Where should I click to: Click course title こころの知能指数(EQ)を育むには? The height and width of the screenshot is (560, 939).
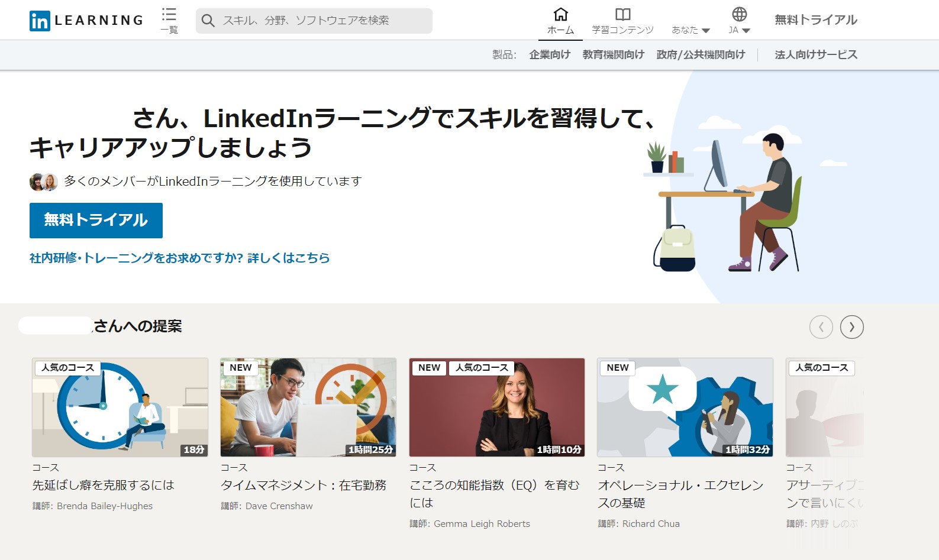[495, 494]
